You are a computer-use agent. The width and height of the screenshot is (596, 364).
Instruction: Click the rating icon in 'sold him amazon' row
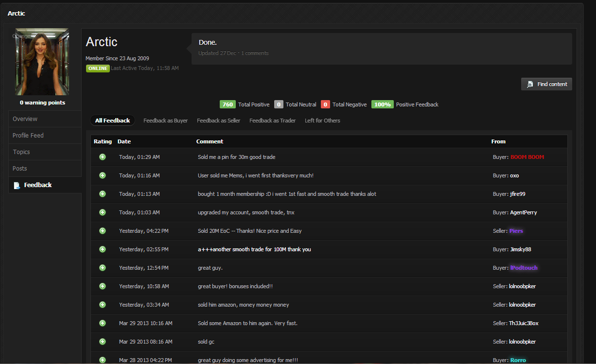point(103,305)
